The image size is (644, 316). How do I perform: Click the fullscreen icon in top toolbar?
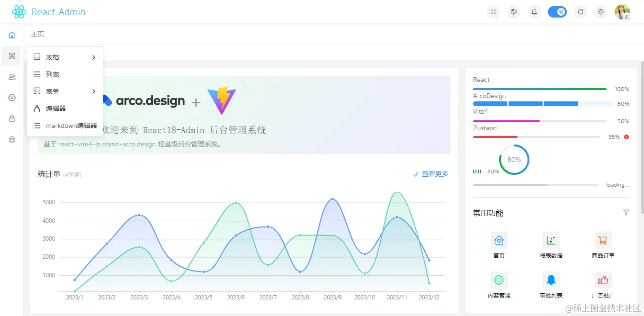pos(493,12)
